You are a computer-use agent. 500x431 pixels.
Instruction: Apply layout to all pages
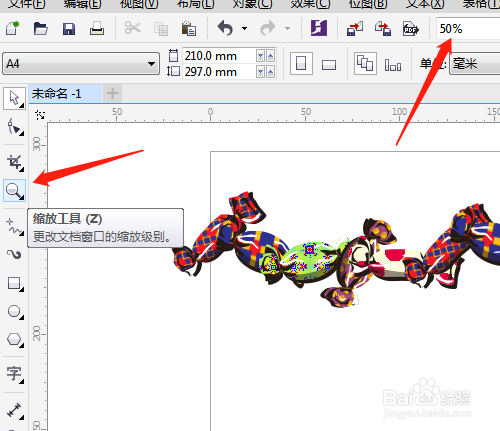pos(365,63)
